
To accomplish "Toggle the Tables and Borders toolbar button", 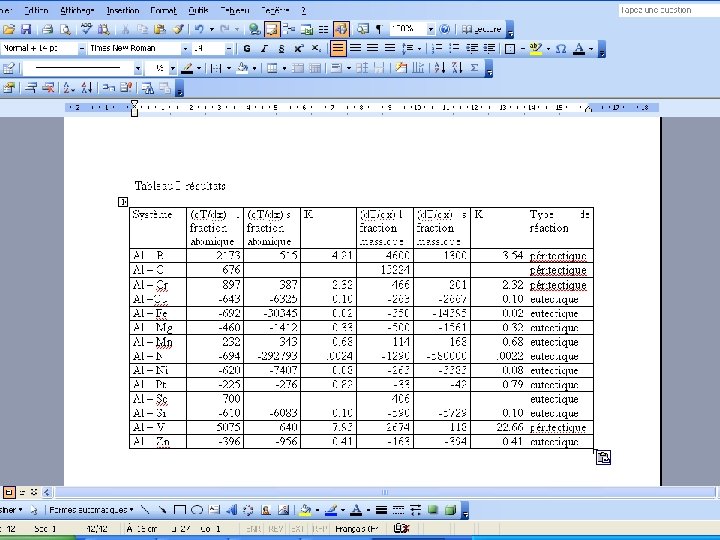I will point(271,29).
